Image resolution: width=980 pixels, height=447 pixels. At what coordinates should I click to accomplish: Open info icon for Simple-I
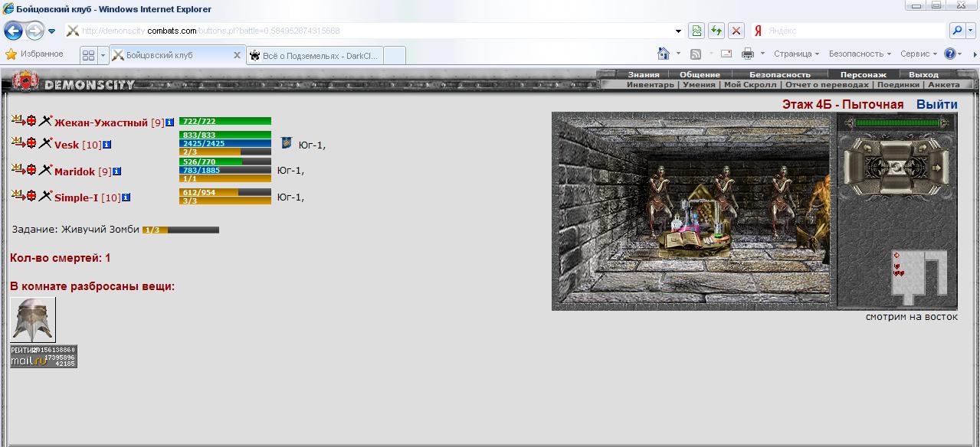126,197
